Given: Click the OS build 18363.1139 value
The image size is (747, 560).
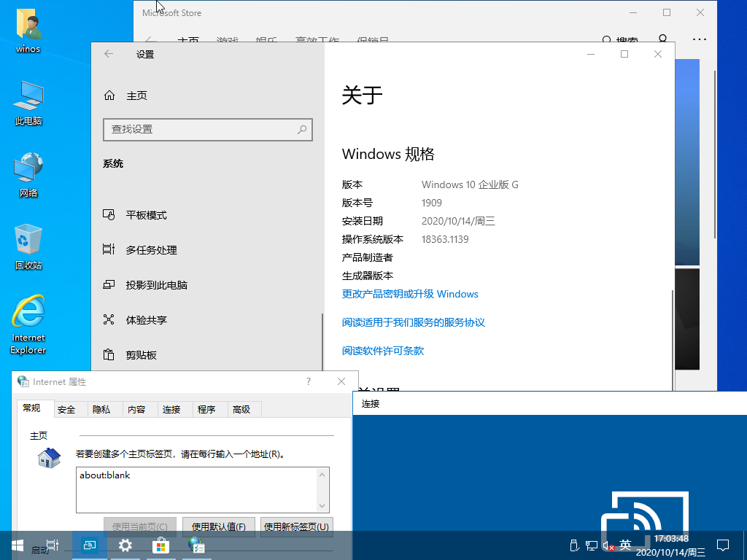Looking at the screenshot, I should pyautogui.click(x=445, y=239).
